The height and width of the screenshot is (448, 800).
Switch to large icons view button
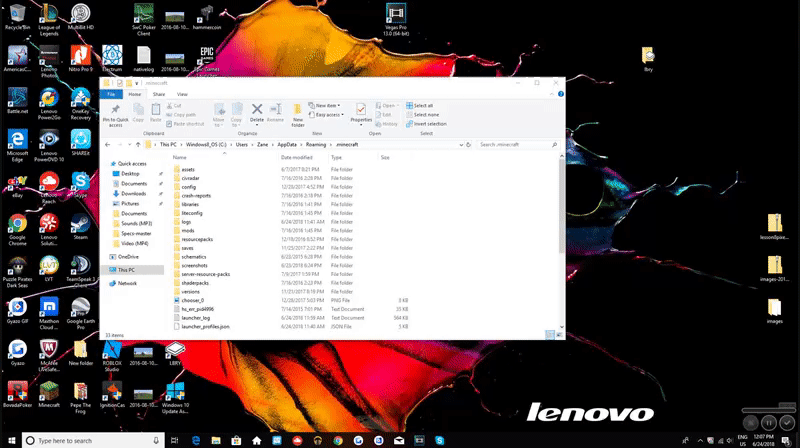559,335
